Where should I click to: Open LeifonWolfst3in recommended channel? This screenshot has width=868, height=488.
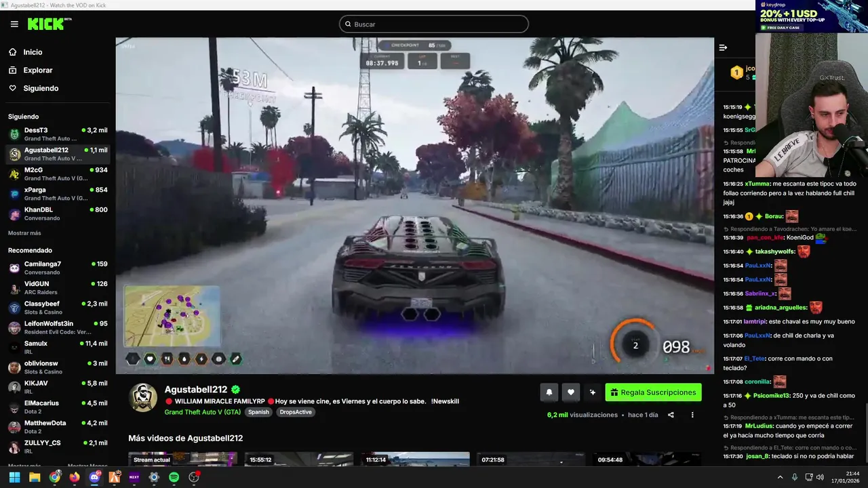pos(58,327)
